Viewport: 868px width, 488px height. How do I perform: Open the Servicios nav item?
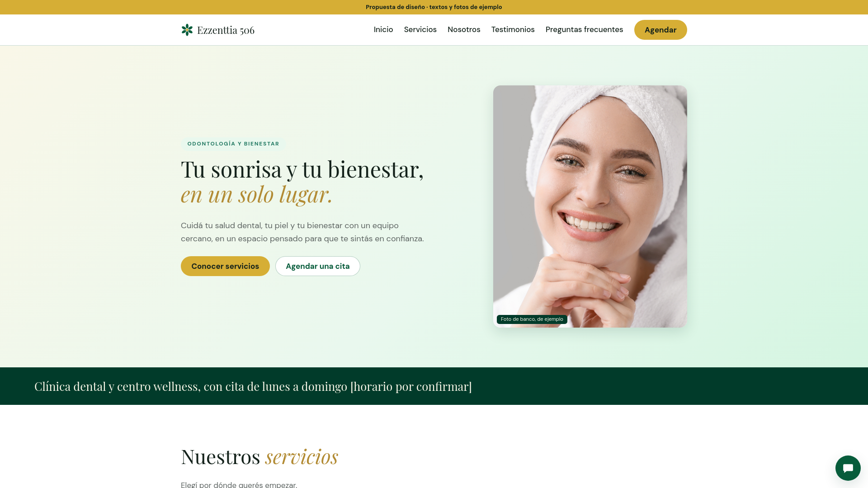pos(420,29)
